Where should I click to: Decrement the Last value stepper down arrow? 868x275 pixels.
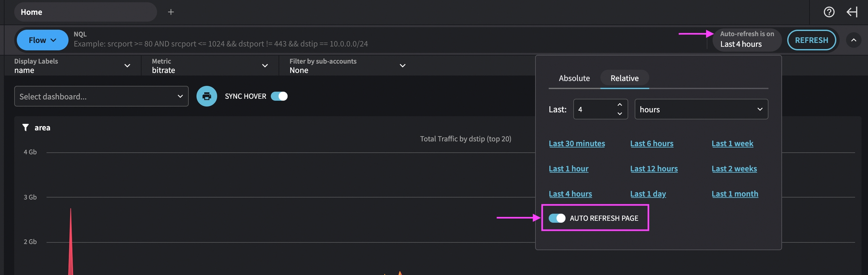(x=620, y=114)
